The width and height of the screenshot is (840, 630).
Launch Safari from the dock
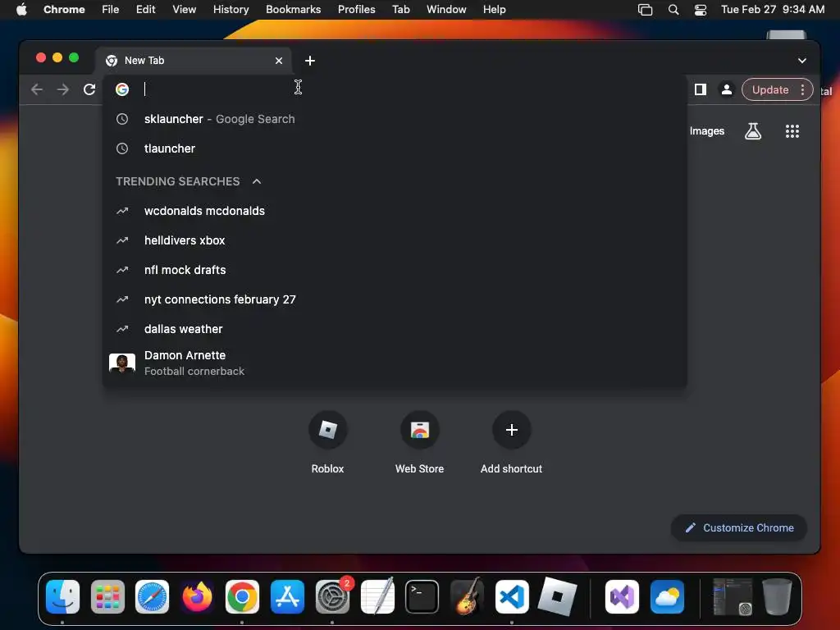click(x=152, y=597)
